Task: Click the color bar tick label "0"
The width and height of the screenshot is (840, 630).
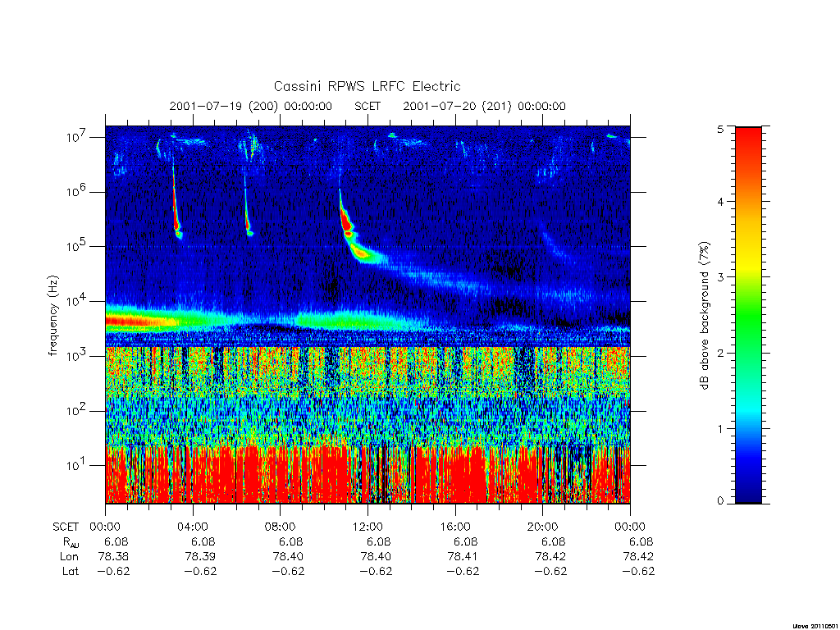Action: tap(720, 501)
